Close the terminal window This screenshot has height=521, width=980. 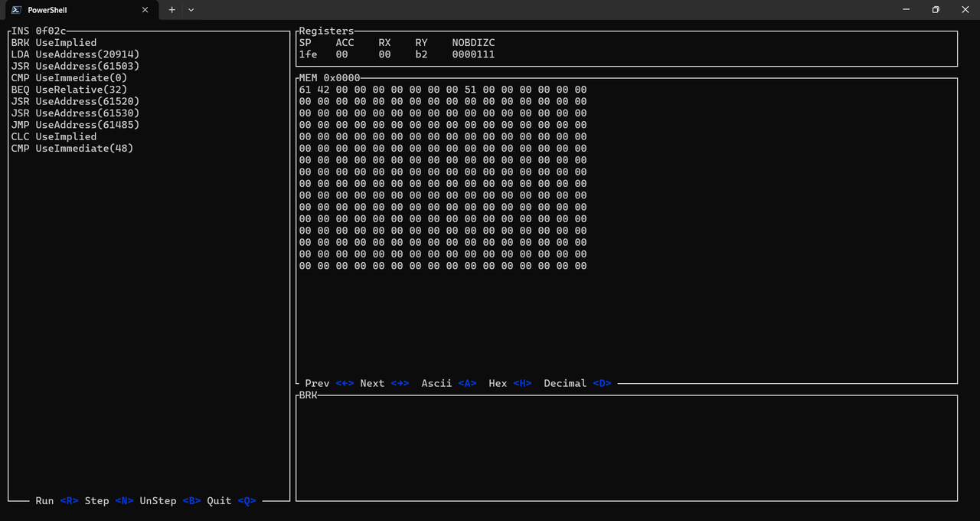965,10
